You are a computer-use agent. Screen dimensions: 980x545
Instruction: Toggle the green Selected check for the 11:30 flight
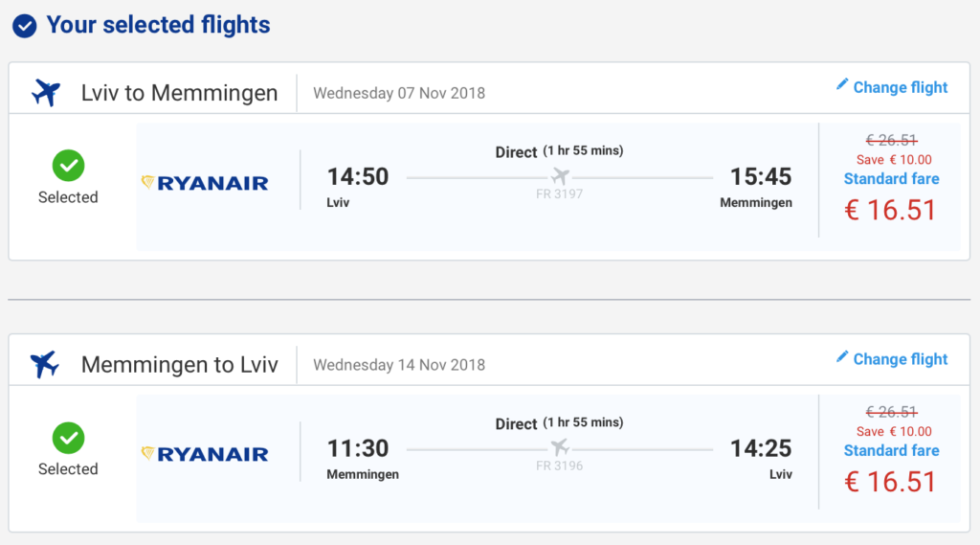pyautogui.click(x=68, y=439)
